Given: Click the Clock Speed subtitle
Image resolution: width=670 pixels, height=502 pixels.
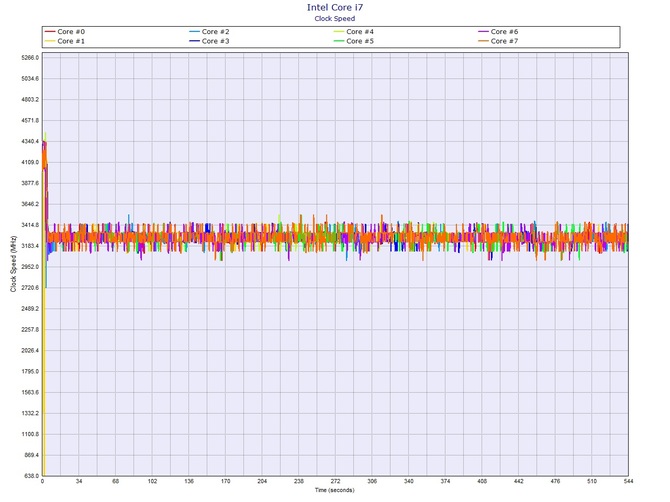Looking at the screenshot, I should 335,18.
